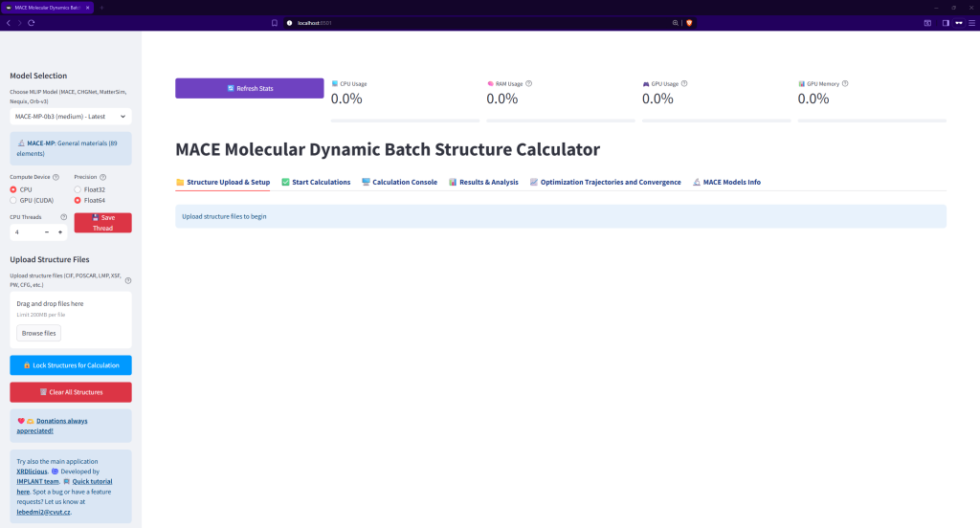Increase CPU Threads with plus stepper
This screenshot has width=980, height=528.
[x=60, y=232]
